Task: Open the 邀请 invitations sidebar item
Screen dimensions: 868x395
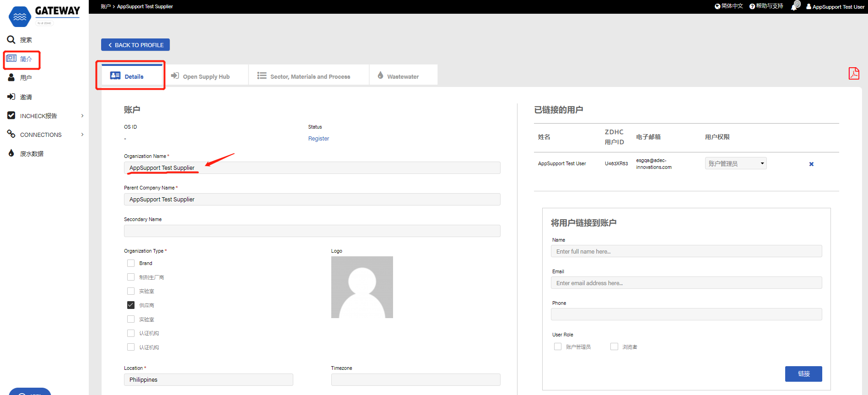Action: click(x=26, y=97)
